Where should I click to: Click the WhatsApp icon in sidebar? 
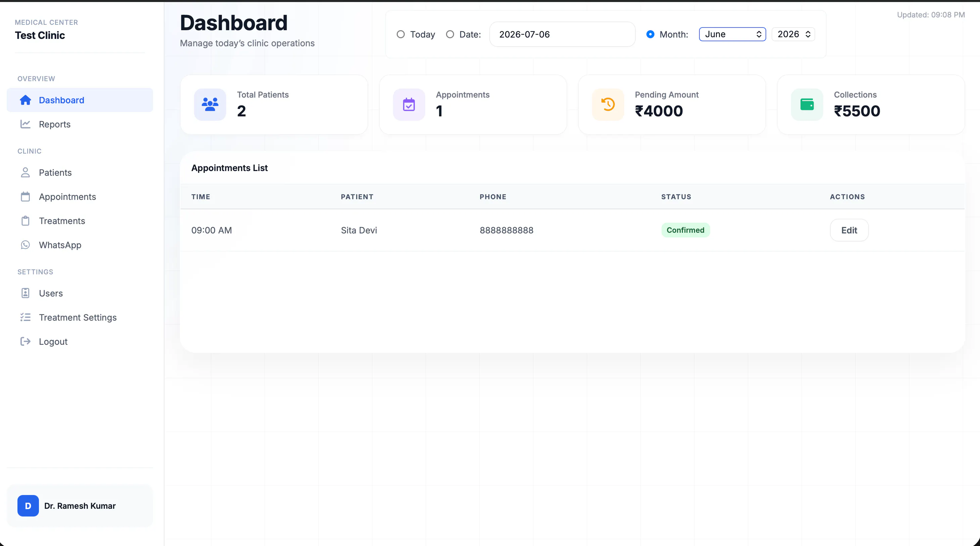click(x=26, y=245)
